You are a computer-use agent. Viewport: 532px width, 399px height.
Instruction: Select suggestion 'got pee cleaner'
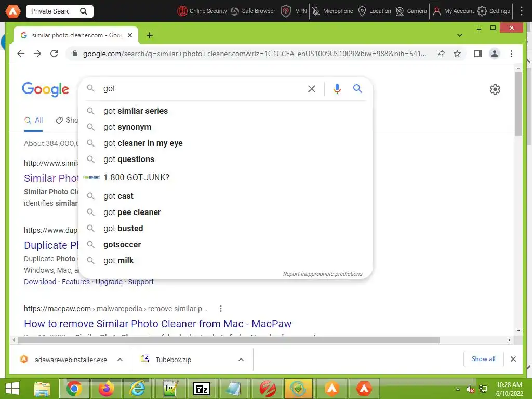coord(225,212)
